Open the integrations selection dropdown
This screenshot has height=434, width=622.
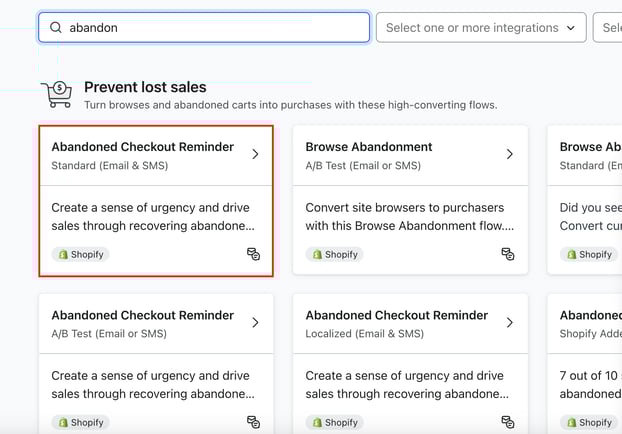click(x=480, y=28)
